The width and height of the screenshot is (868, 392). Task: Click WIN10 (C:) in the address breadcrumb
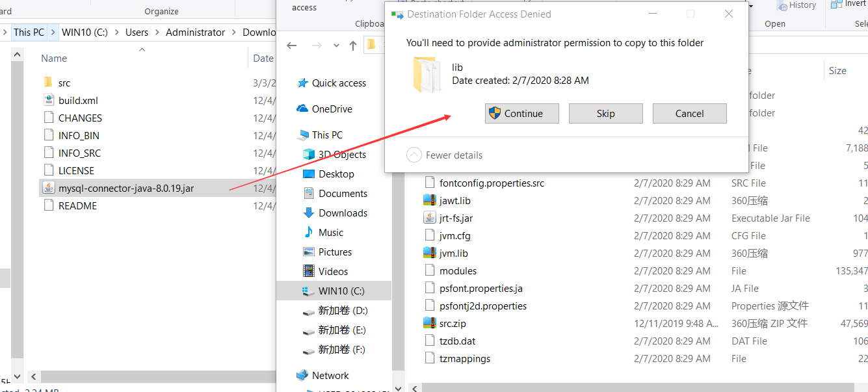pos(85,33)
